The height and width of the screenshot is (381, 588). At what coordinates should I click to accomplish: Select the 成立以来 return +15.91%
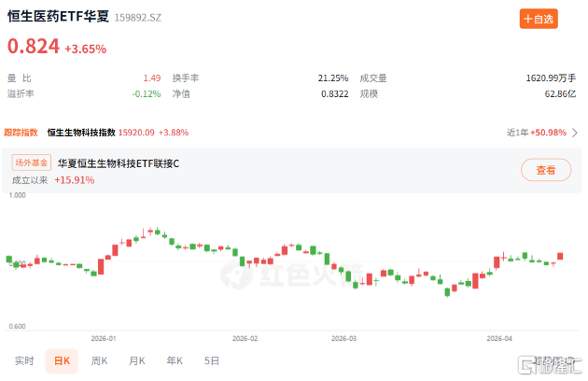click(x=75, y=180)
